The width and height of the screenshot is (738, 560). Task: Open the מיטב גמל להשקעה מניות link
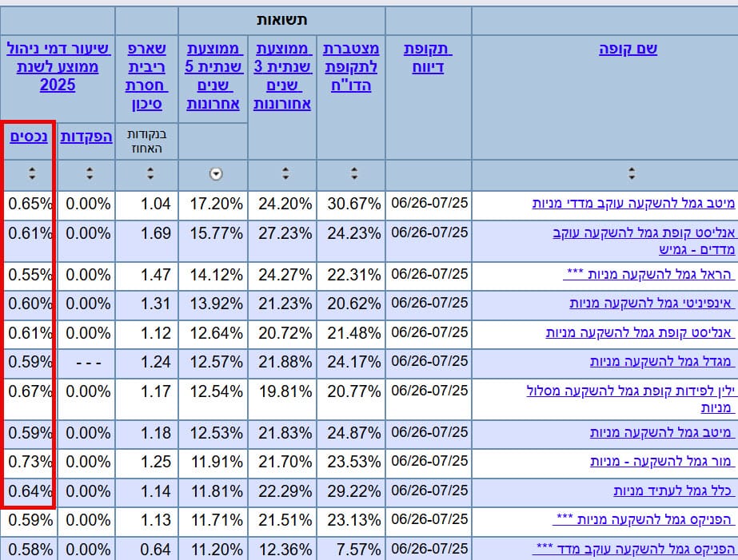[662, 432]
